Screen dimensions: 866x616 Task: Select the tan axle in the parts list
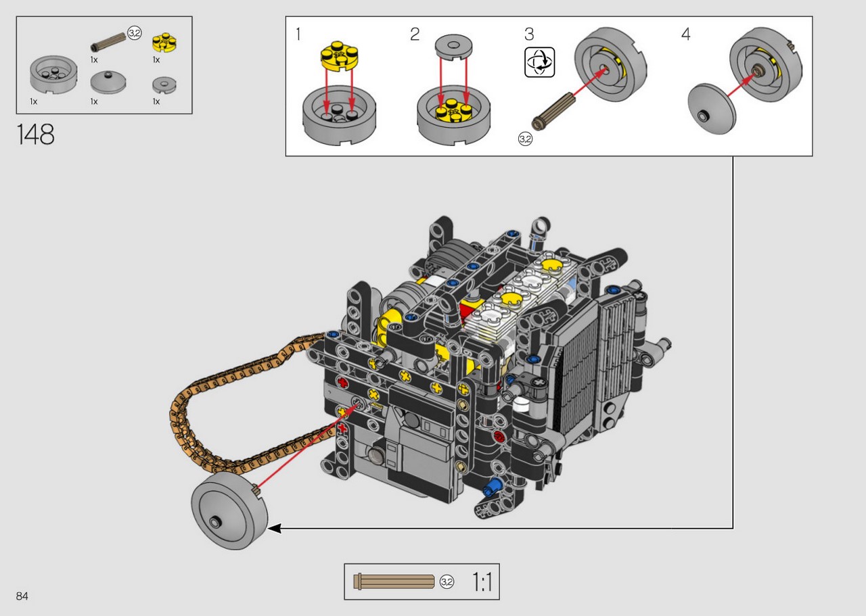pos(109,42)
